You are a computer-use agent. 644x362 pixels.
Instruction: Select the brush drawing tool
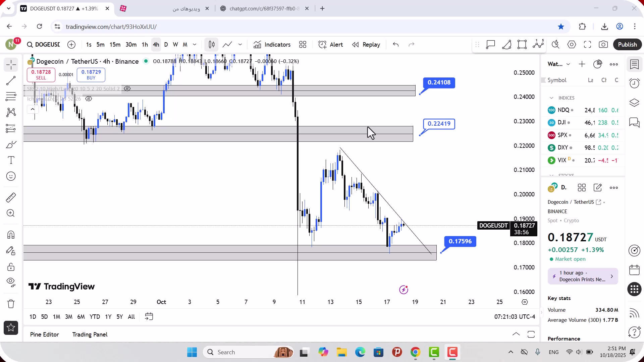(x=11, y=144)
